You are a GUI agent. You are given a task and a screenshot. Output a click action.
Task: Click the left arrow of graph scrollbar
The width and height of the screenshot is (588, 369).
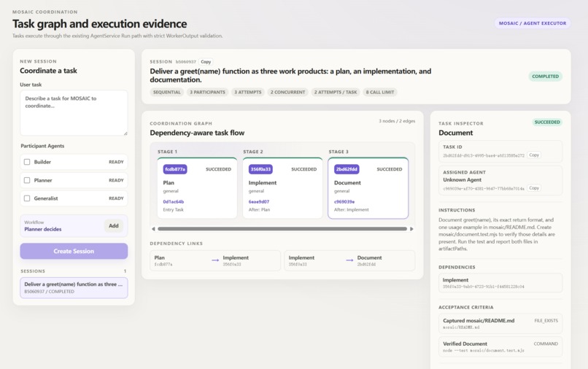click(x=153, y=229)
